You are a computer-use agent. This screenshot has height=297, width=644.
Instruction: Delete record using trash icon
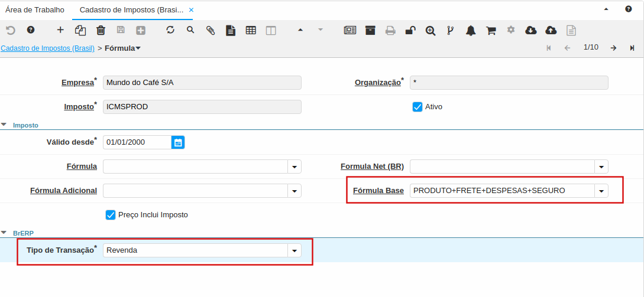coord(101,30)
